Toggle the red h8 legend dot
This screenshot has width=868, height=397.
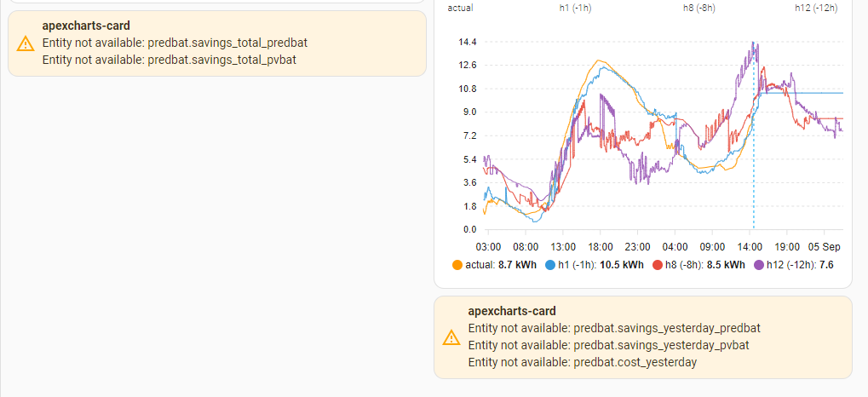point(658,265)
